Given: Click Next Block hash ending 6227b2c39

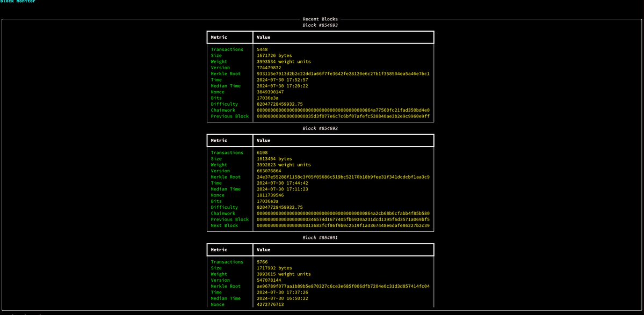Looking at the screenshot, I should (343, 225).
